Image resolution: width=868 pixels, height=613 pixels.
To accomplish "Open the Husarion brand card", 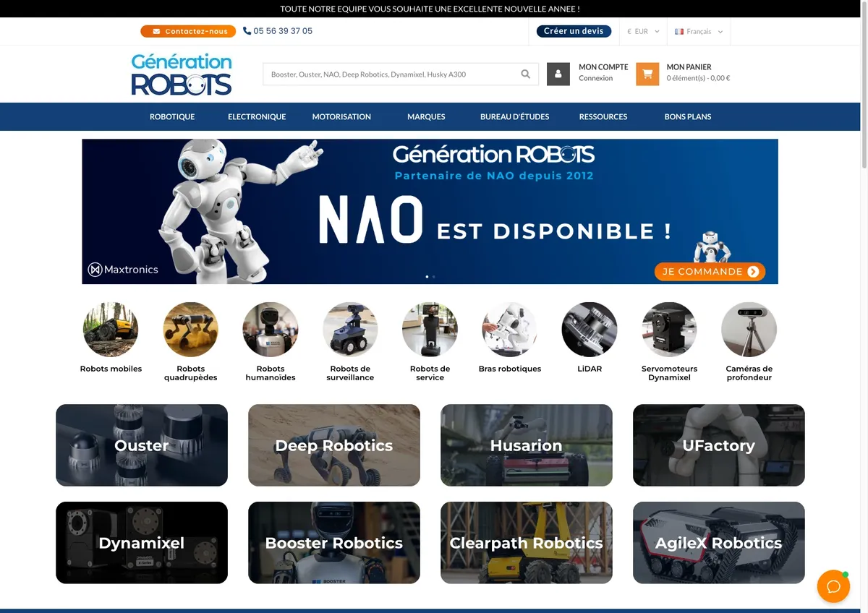I will 527,445.
